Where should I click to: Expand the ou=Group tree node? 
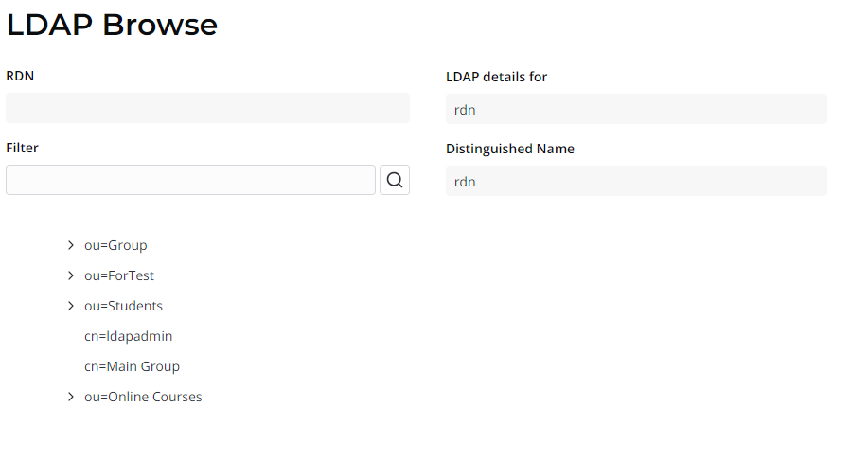pos(71,245)
